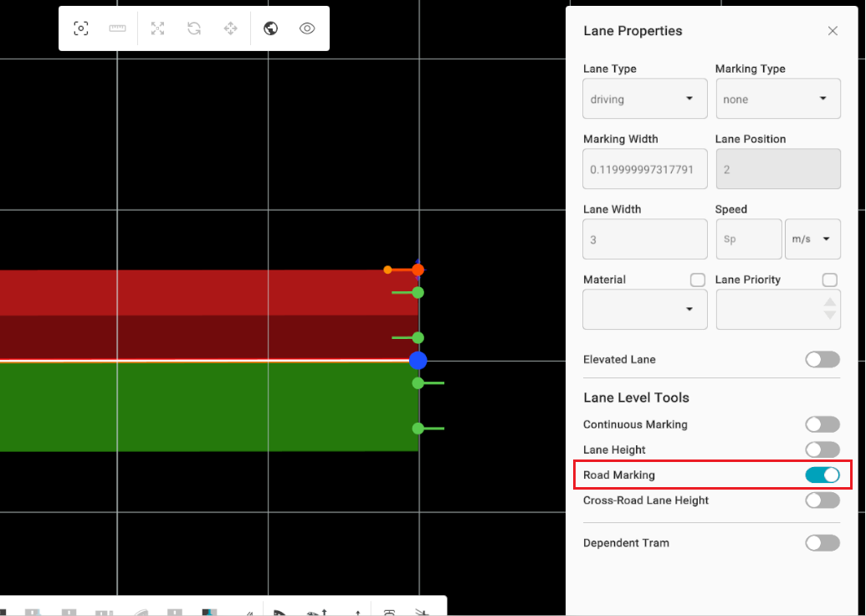This screenshot has width=866, height=616.
Task: Click the globe icon in toolbar
Action: [x=270, y=28]
